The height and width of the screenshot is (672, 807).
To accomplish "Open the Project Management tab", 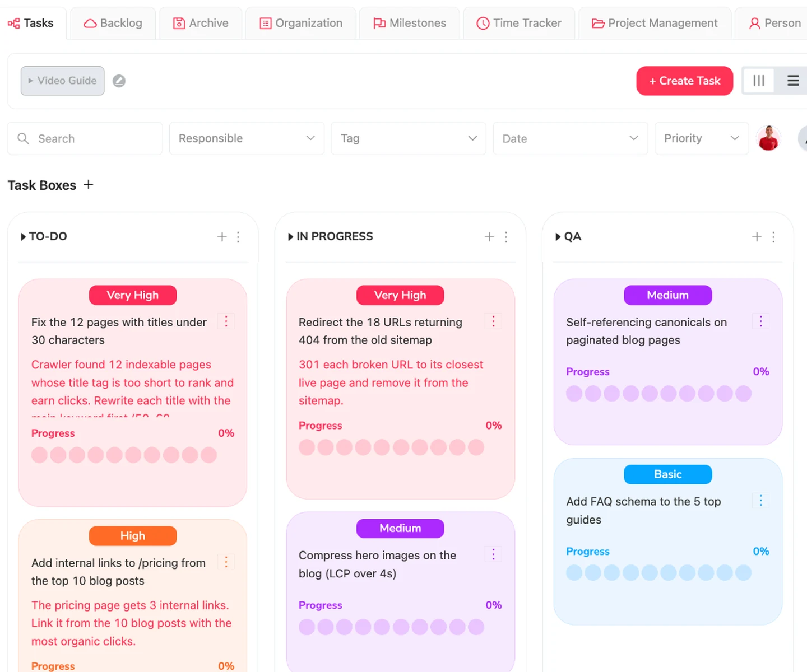I will [x=655, y=23].
